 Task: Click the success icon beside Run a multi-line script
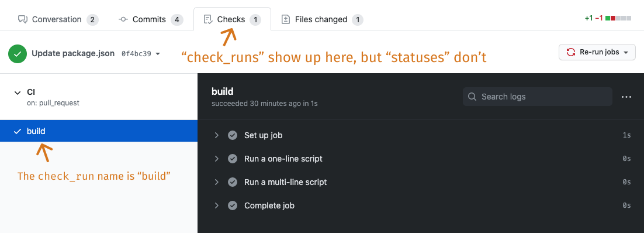233,182
